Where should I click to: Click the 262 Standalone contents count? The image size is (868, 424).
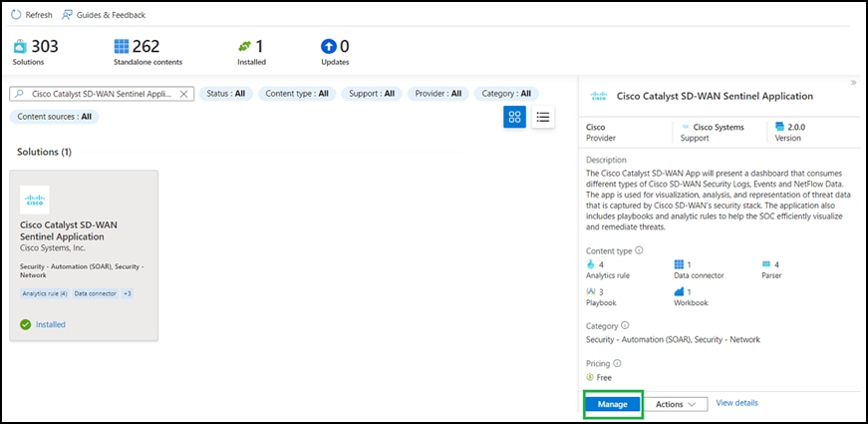click(145, 46)
